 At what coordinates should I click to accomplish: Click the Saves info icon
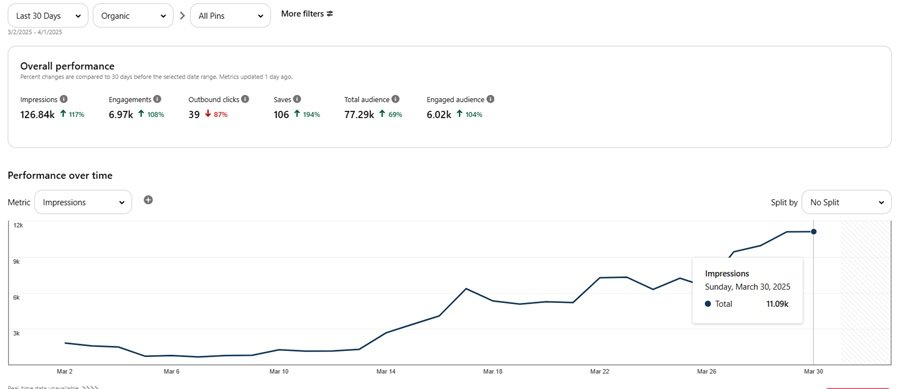(x=297, y=99)
